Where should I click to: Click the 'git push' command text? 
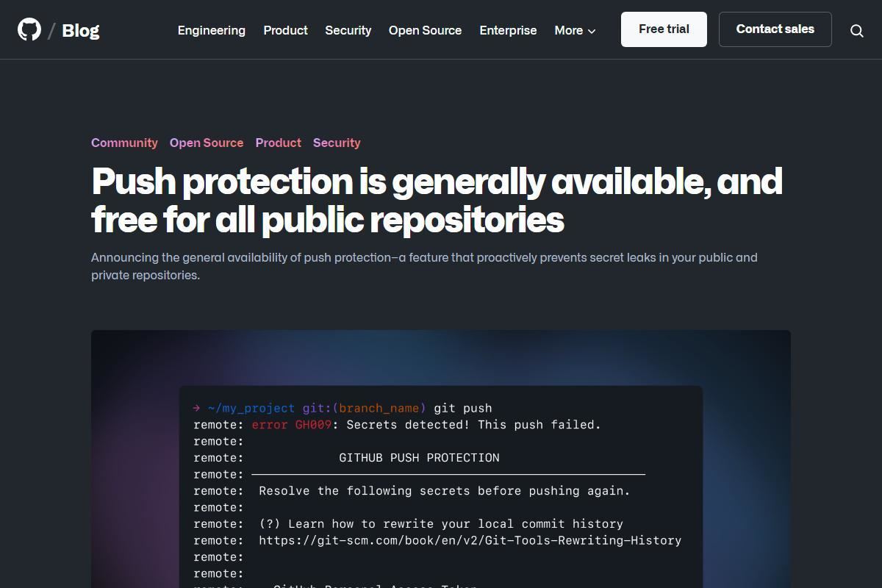click(x=463, y=408)
